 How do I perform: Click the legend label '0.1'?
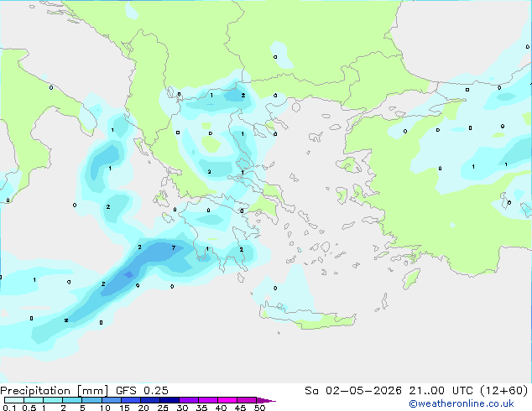9,408
